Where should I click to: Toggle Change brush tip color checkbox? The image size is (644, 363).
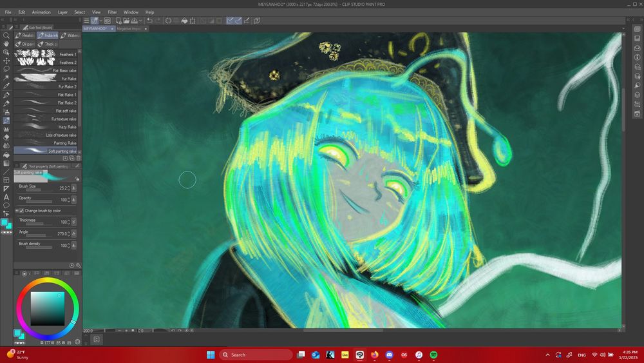[x=21, y=210]
